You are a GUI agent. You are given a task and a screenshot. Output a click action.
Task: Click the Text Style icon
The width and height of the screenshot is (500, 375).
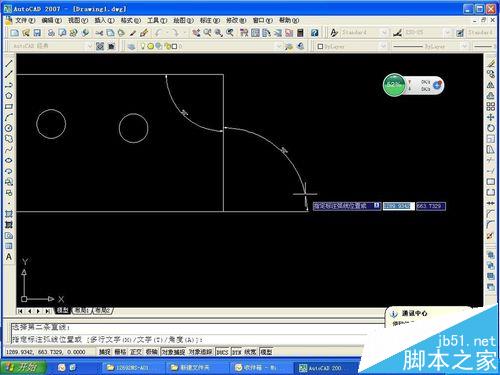point(334,33)
